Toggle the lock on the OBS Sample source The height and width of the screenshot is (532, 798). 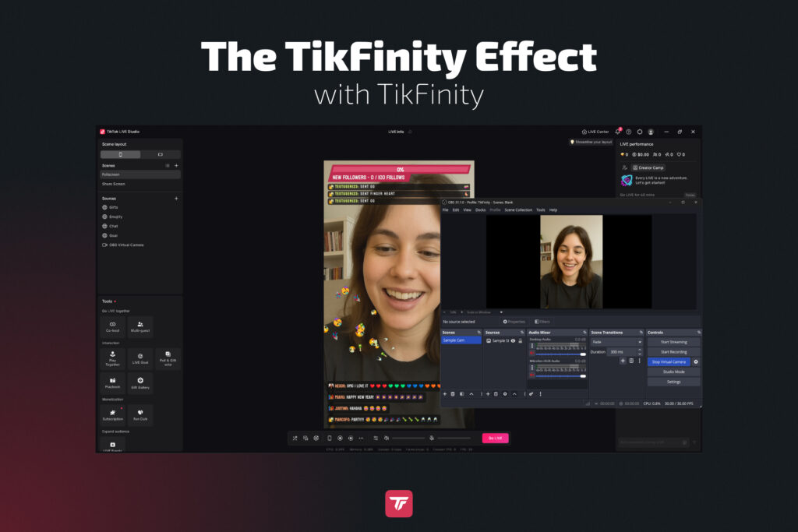[x=521, y=340]
